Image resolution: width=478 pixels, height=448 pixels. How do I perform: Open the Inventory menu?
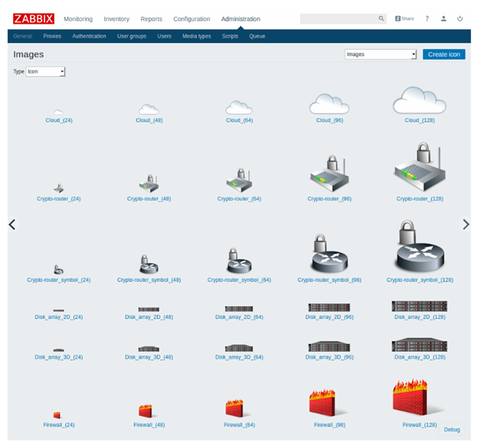point(116,19)
